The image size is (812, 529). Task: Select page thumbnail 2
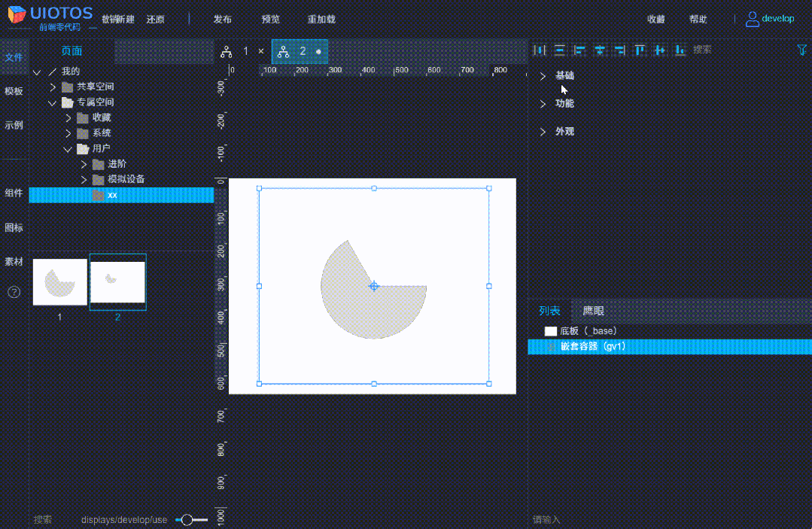(x=118, y=282)
